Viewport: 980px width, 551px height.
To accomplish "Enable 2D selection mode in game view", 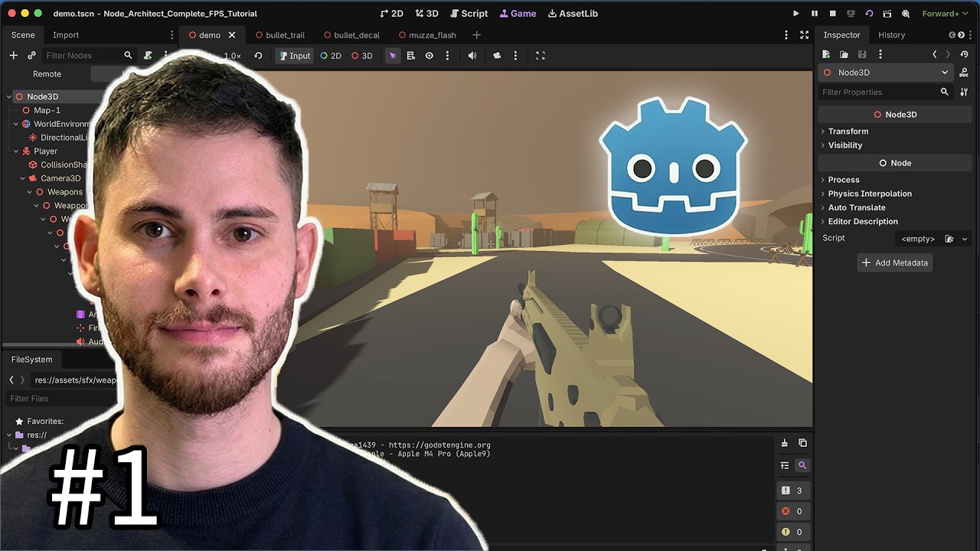I will pyautogui.click(x=331, y=56).
